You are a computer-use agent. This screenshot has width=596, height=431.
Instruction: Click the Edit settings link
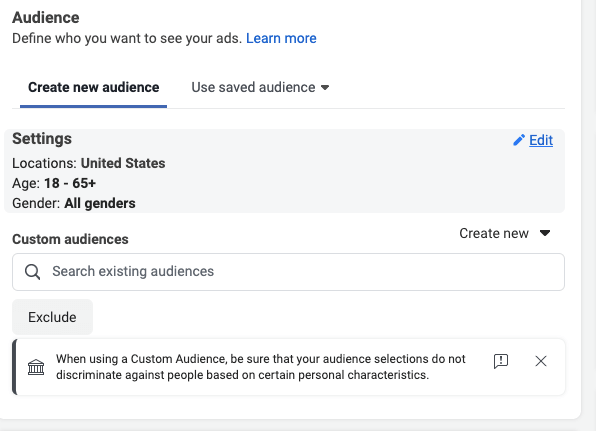[x=541, y=140]
